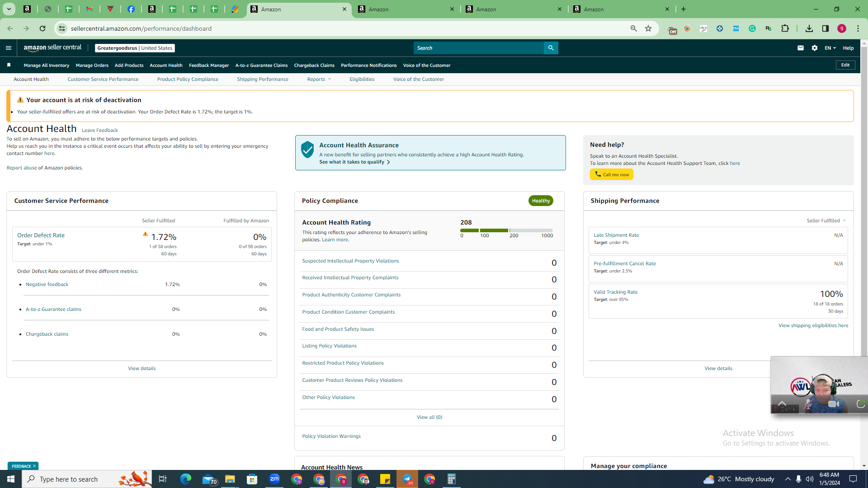Click the Account Health Assurance shield icon

point(307,149)
